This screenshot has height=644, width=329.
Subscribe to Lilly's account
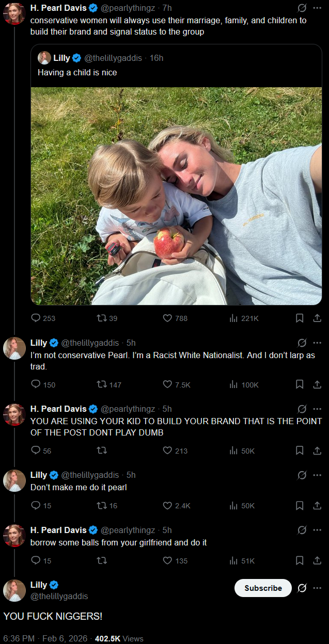pyautogui.click(x=263, y=588)
